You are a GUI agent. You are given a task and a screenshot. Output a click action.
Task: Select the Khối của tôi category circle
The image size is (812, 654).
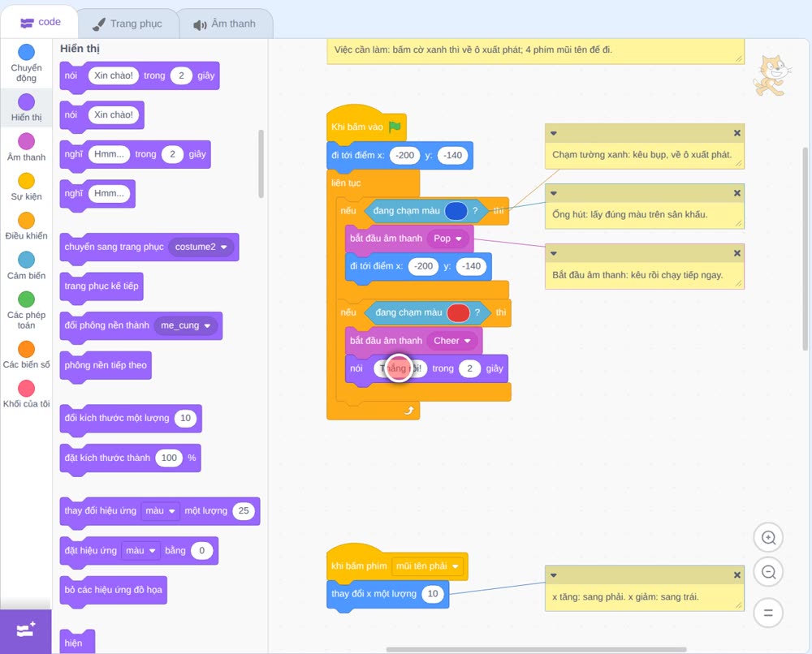(x=27, y=388)
